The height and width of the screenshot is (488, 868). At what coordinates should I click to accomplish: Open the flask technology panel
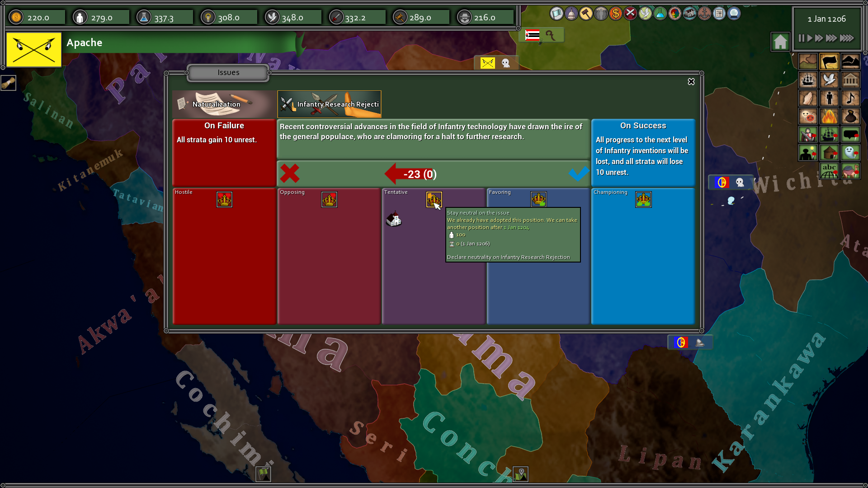[x=659, y=14]
